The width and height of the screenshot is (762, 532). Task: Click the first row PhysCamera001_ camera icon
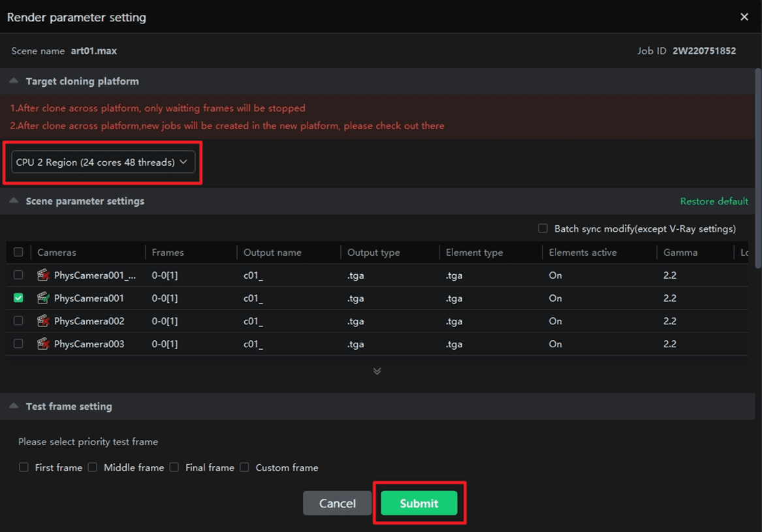[43, 275]
